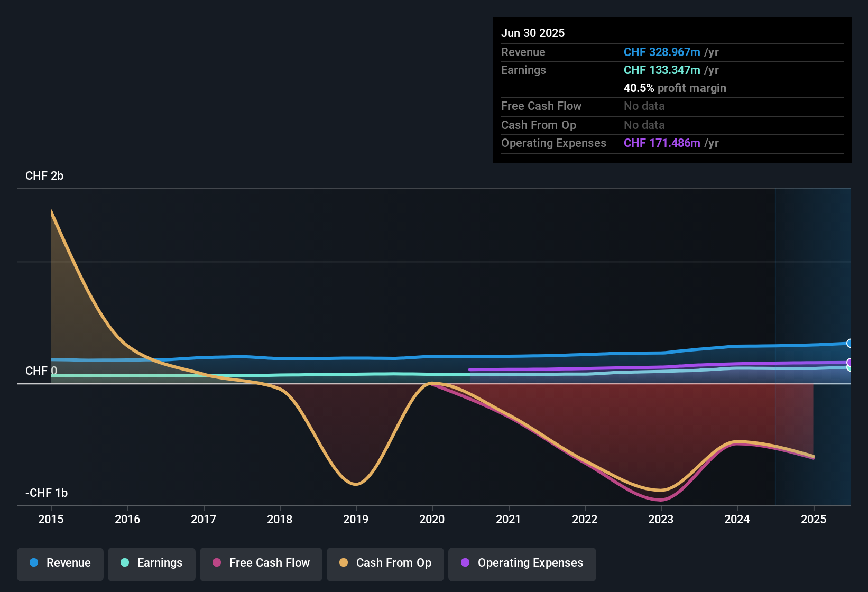Toggle the Revenue series visibility
The height and width of the screenshot is (592, 868).
coord(60,563)
